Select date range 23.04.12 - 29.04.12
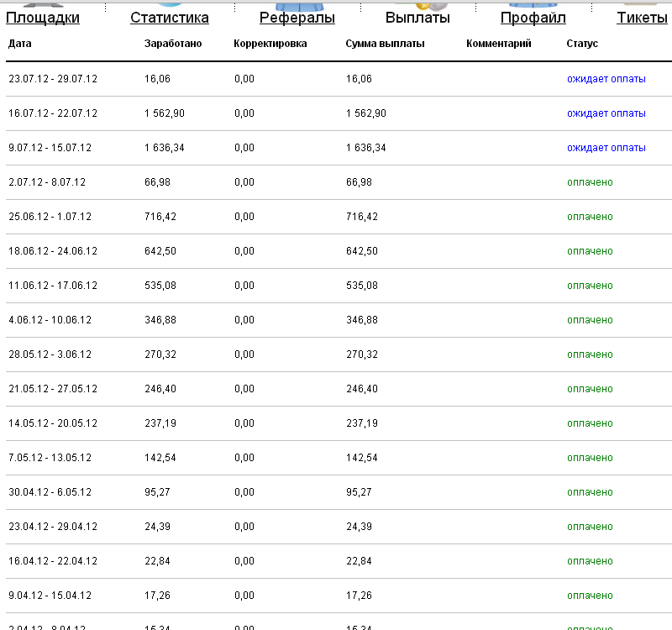The image size is (672, 630). coord(53,527)
